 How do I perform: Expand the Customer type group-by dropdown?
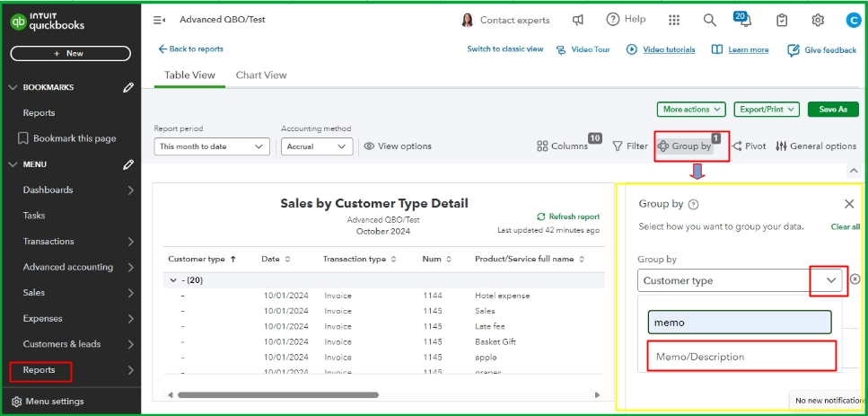pyautogui.click(x=831, y=280)
